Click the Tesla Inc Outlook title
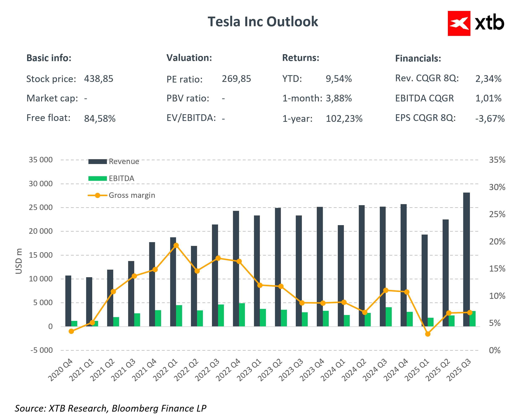 (x=263, y=22)
